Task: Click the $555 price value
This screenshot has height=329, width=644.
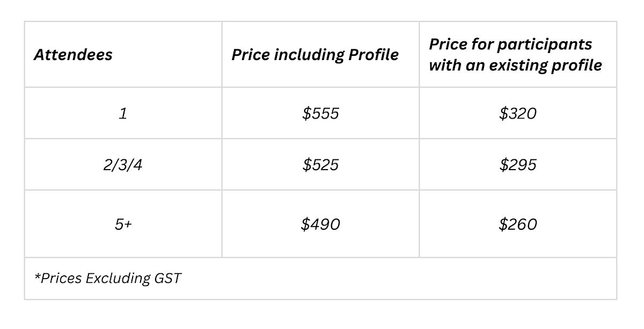Action: click(x=320, y=114)
